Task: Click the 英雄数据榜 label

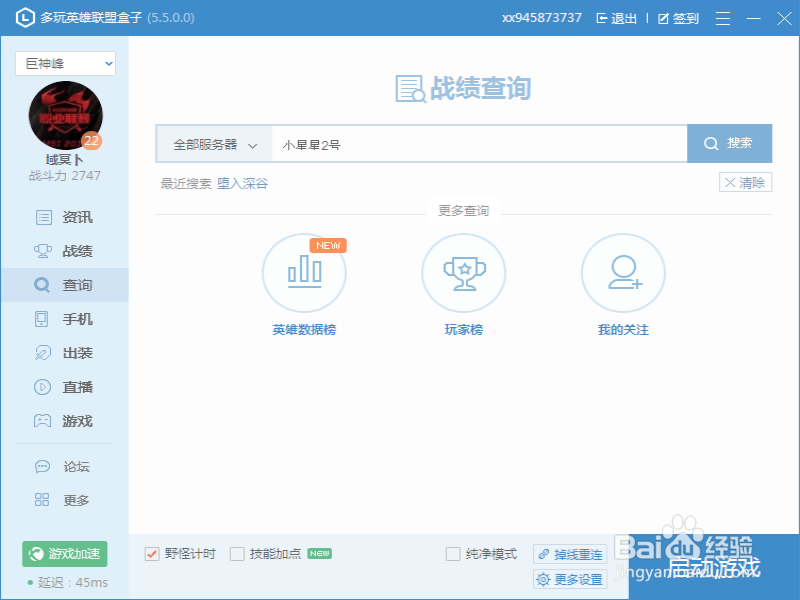Action: pyautogui.click(x=304, y=330)
